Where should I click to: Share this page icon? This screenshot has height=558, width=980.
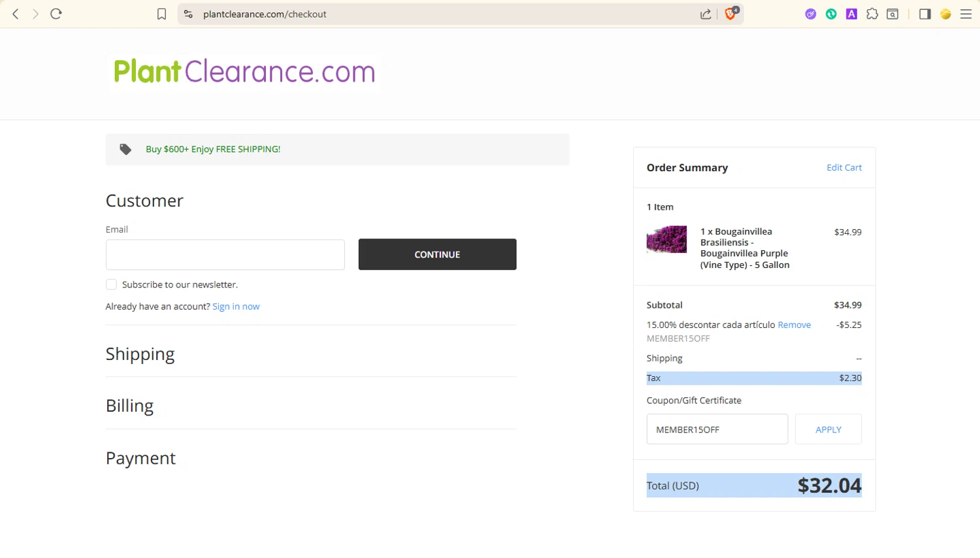coord(706,14)
